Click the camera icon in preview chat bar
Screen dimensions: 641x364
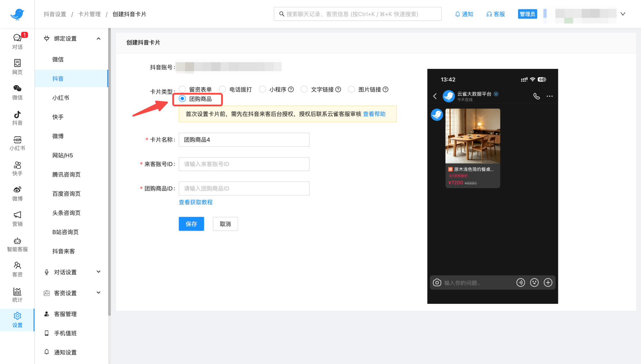coord(437,282)
